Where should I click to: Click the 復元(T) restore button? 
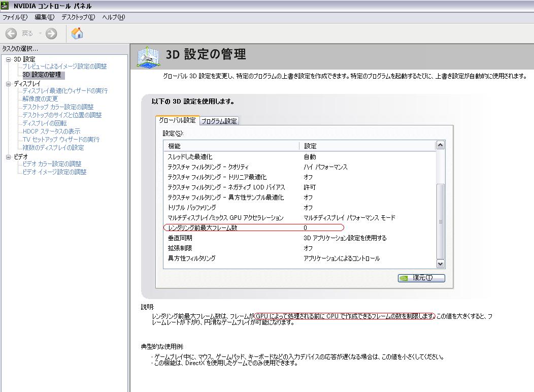click(x=421, y=278)
